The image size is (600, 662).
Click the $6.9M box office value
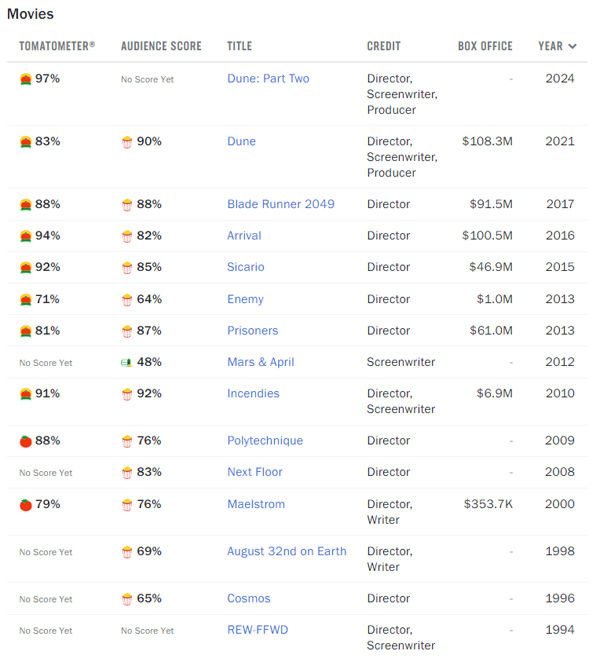494,393
